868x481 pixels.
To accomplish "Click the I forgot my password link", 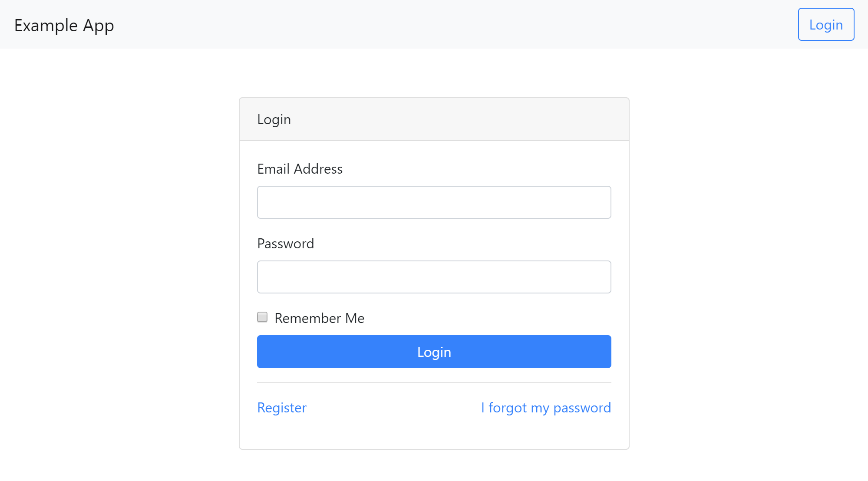I will point(546,407).
